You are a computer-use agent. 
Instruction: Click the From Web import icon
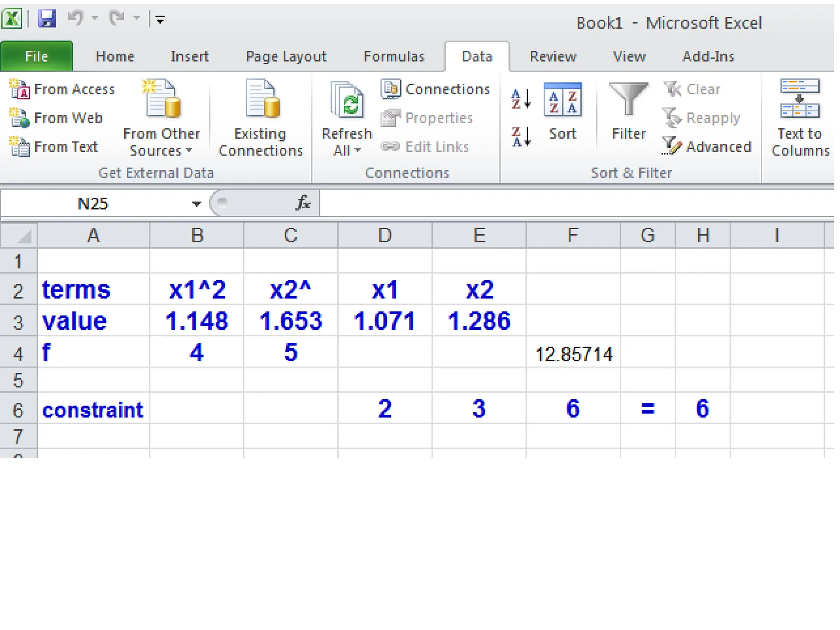point(20,118)
